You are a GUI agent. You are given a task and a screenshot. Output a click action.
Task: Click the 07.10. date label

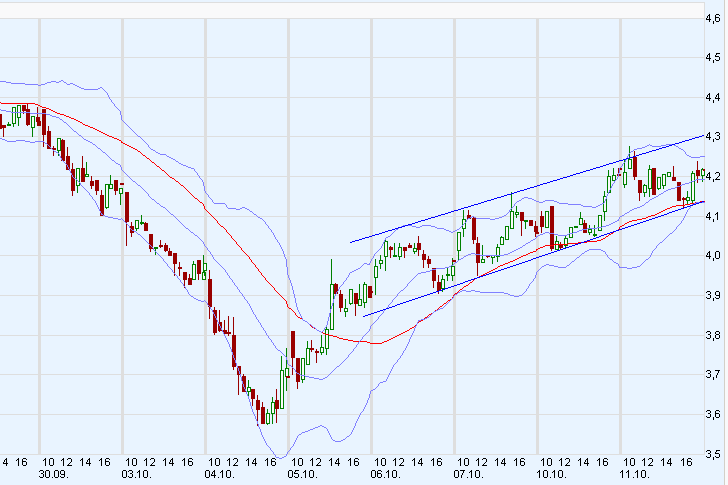point(468,474)
